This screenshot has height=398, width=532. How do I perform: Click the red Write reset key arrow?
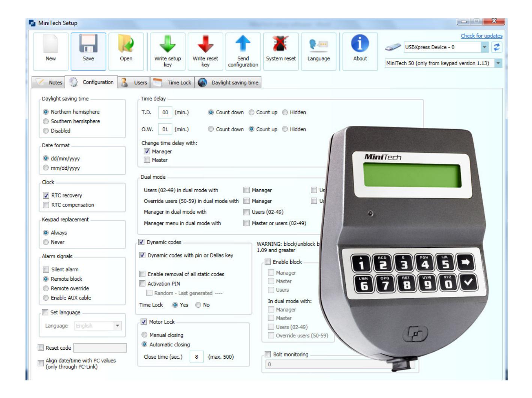point(205,44)
